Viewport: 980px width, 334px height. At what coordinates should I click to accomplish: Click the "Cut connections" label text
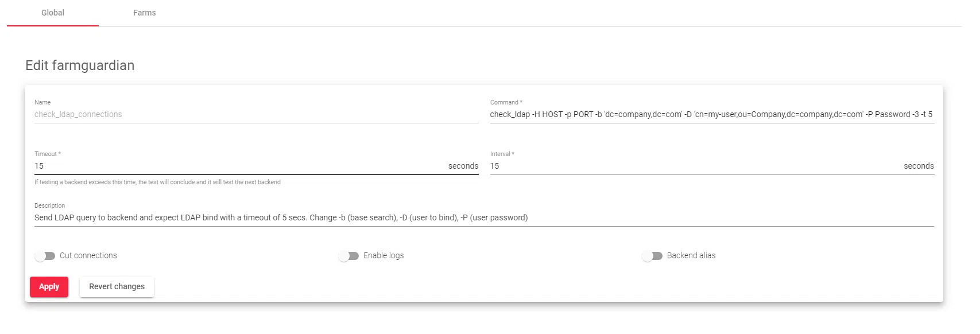(88, 255)
